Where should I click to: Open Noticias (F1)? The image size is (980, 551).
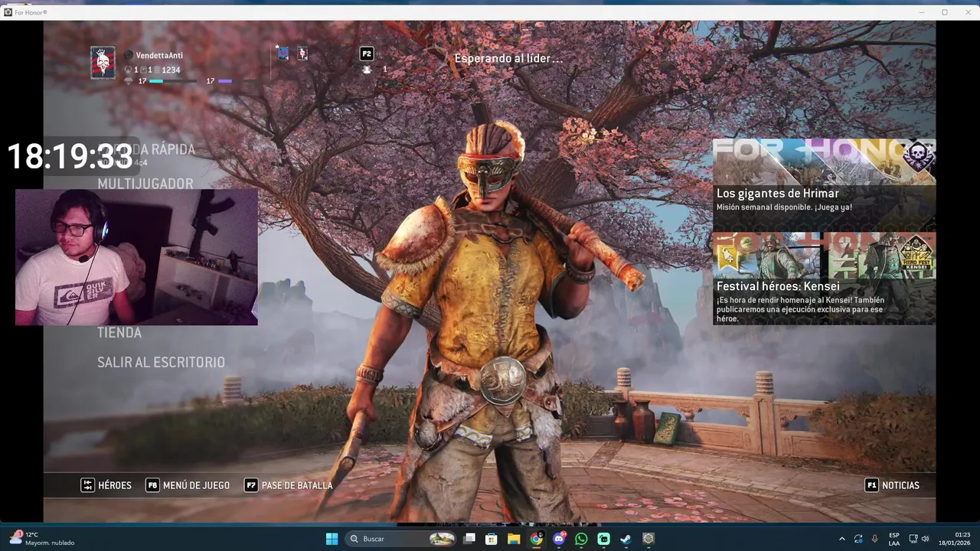(x=892, y=485)
